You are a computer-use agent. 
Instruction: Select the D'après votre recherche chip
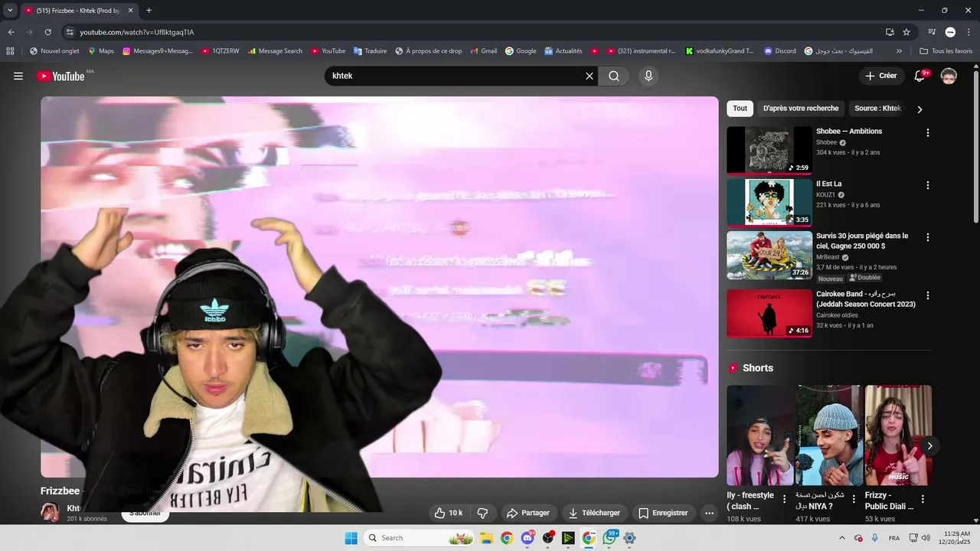pyautogui.click(x=801, y=109)
